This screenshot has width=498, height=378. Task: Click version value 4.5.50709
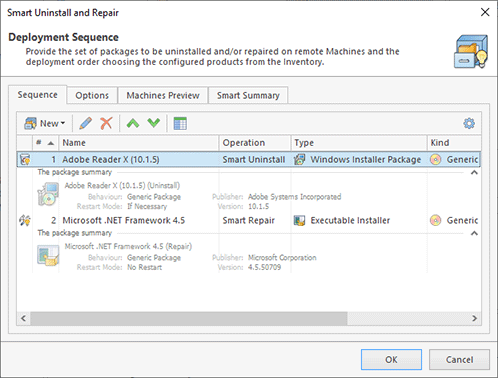pos(264,267)
